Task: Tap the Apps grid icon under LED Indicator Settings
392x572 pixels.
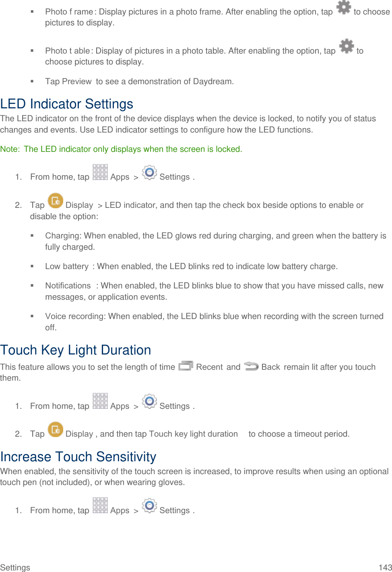Action: pos(100,172)
